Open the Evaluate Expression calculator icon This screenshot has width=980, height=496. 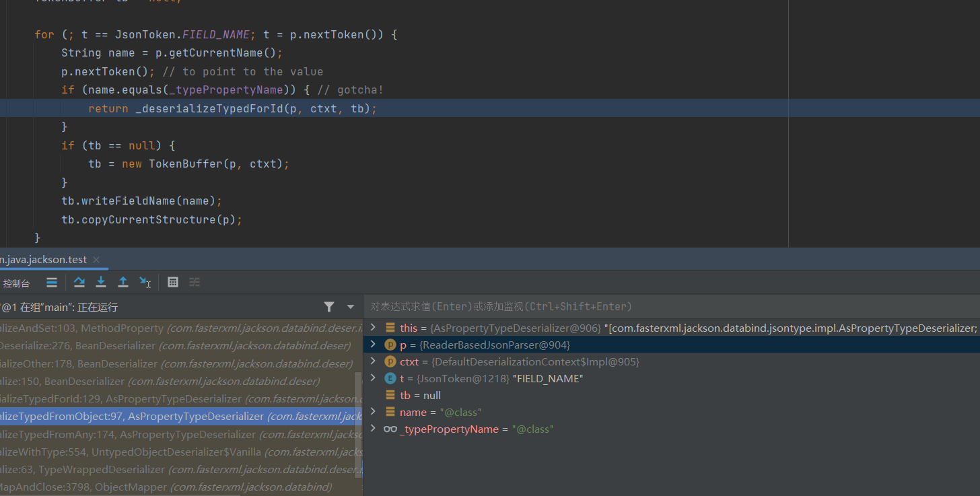[173, 282]
